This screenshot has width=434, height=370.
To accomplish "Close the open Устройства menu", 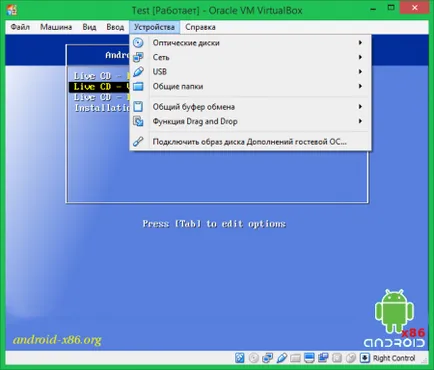I will click(154, 27).
